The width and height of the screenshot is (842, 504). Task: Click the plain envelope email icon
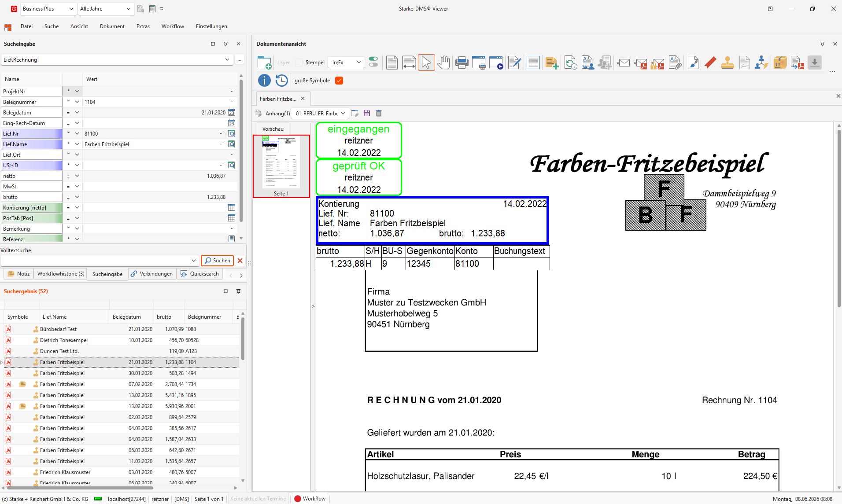(623, 63)
